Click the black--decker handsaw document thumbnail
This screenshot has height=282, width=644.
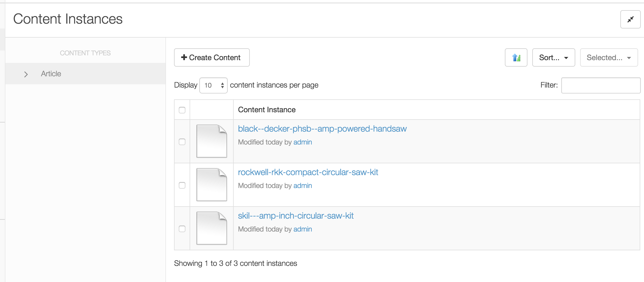coord(212,141)
